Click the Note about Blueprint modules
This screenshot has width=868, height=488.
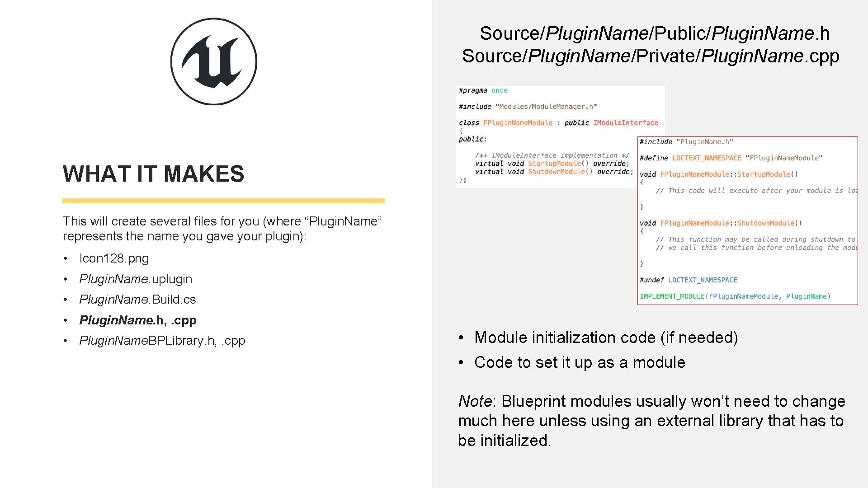[651, 420]
